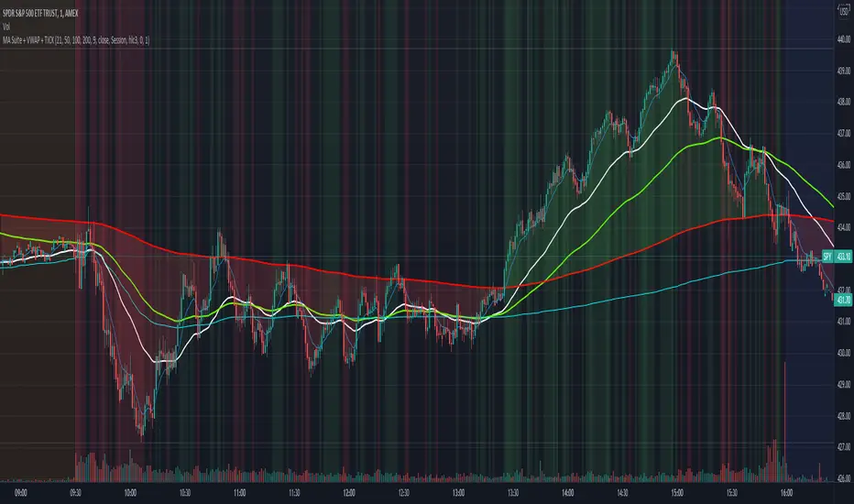Click the 11:30 time axis label
The image size is (854, 504).
tap(294, 493)
